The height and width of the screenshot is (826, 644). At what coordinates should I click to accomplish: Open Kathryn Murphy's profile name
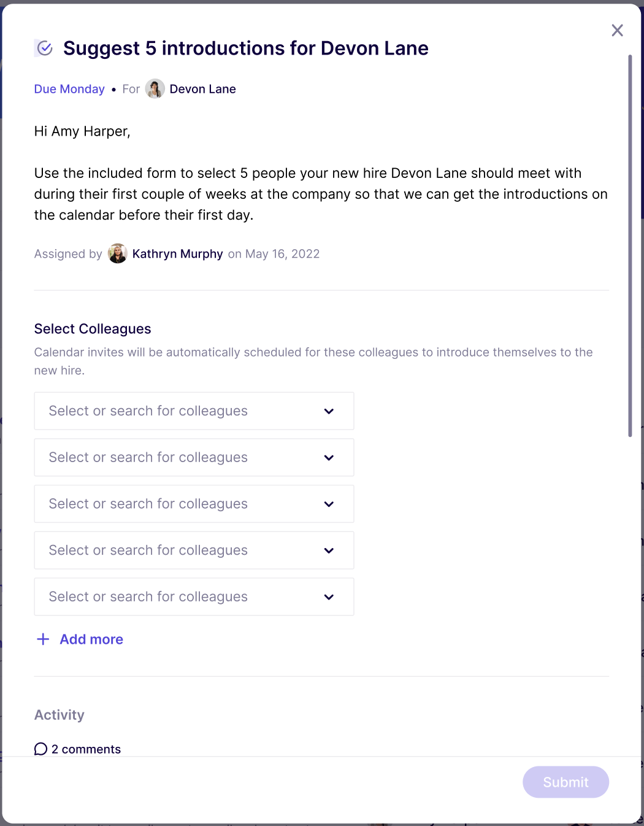pyautogui.click(x=177, y=254)
